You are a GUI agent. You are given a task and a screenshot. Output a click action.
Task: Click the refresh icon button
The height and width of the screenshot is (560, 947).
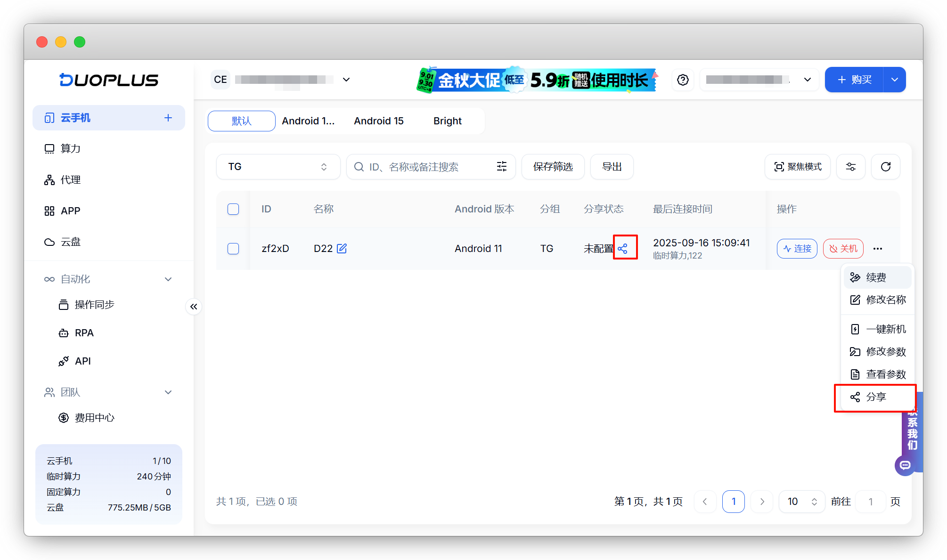coord(885,167)
